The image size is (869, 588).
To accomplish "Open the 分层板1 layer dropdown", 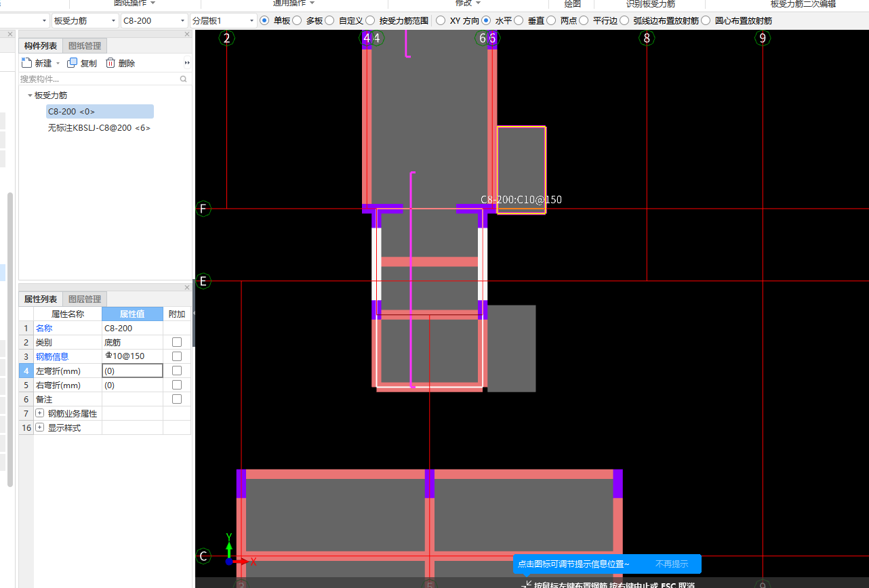I will click(x=252, y=21).
